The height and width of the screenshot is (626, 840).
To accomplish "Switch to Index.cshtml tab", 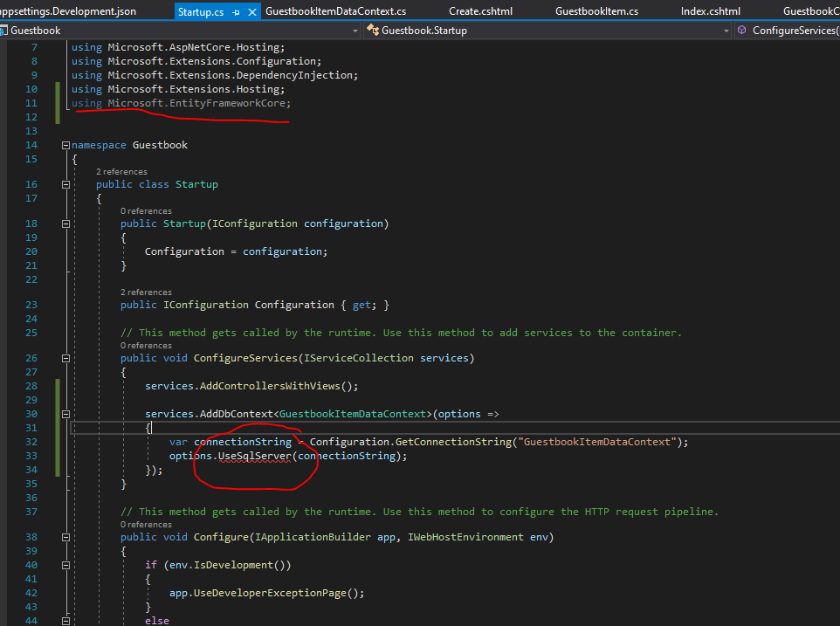I will pyautogui.click(x=711, y=11).
